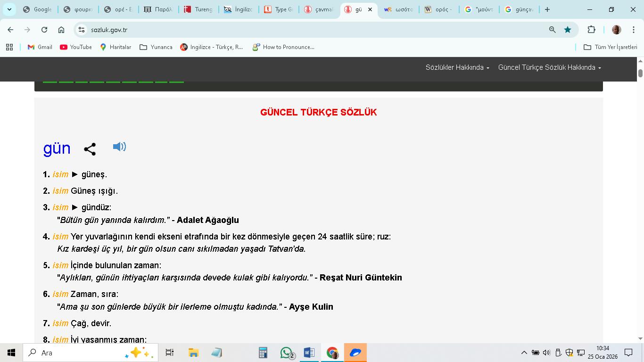The height and width of the screenshot is (362, 644).
Task: Expand 'Güncel Türkçe Sözlük Hakkında' dropdown
Action: coord(549,67)
